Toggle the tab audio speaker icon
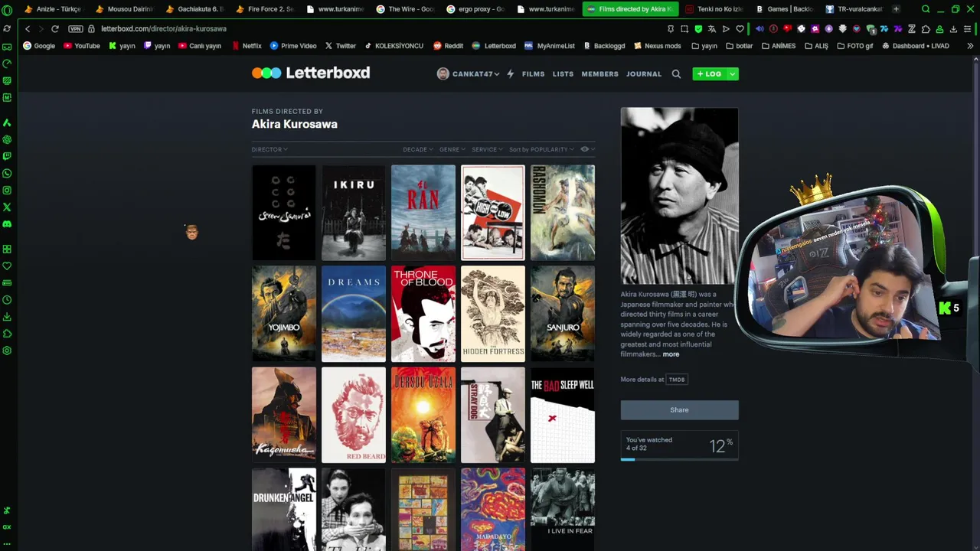Viewport: 980px width, 551px height. click(759, 29)
